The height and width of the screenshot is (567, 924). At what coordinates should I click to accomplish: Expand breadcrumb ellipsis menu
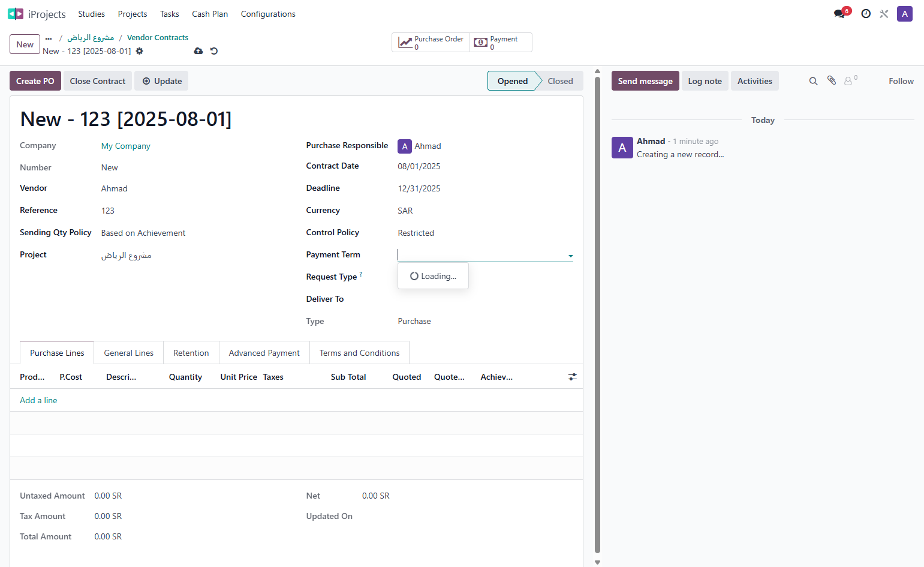coord(49,38)
